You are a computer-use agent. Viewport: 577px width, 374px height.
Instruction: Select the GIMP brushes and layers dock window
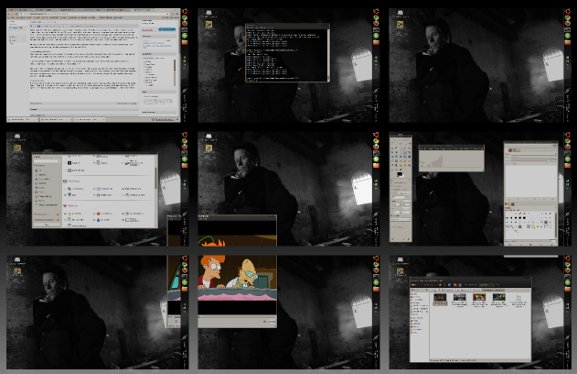(531, 194)
